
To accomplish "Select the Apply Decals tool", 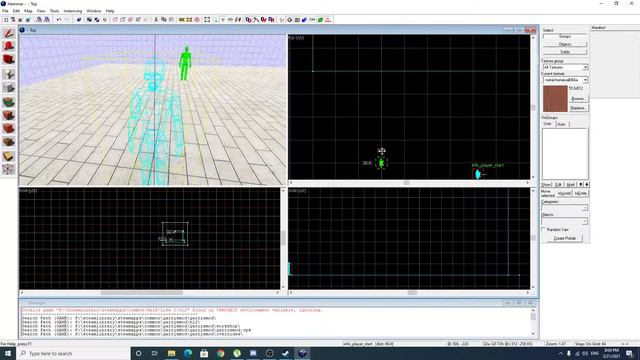I will tap(9, 129).
